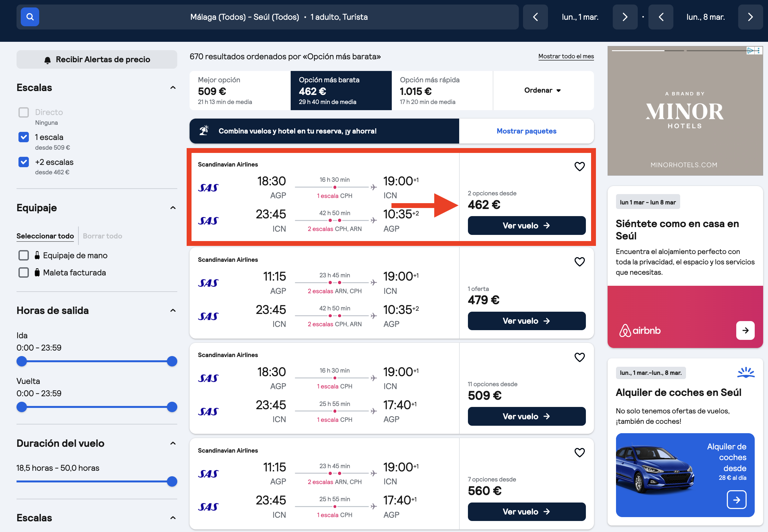Toggle the Directo checkbox
The width and height of the screenshot is (768, 532).
pos(24,112)
